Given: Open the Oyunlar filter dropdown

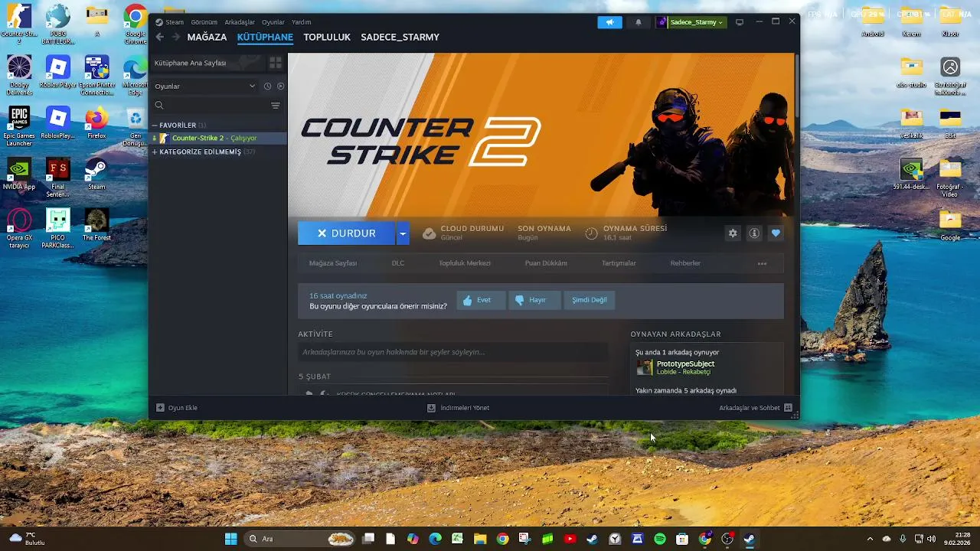Looking at the screenshot, I should (x=205, y=86).
